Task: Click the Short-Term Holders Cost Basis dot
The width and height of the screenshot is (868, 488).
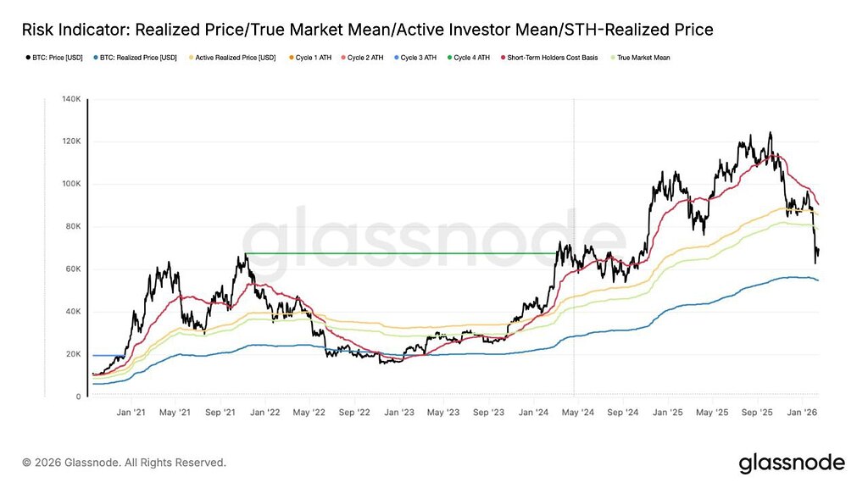Action: pyautogui.click(x=503, y=58)
